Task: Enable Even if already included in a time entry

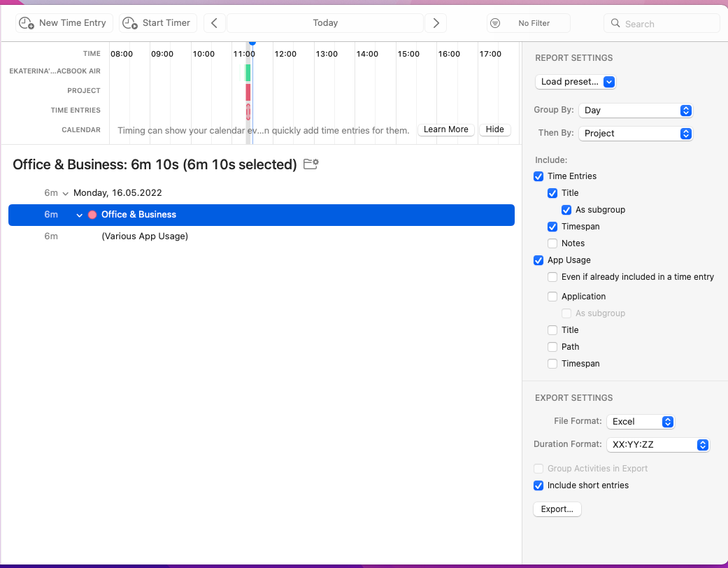Action: point(552,277)
